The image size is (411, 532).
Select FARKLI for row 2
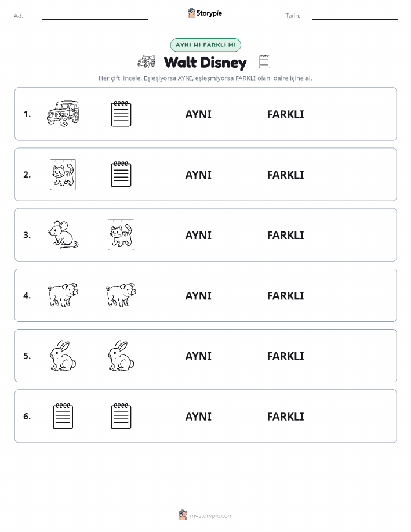[286, 175]
